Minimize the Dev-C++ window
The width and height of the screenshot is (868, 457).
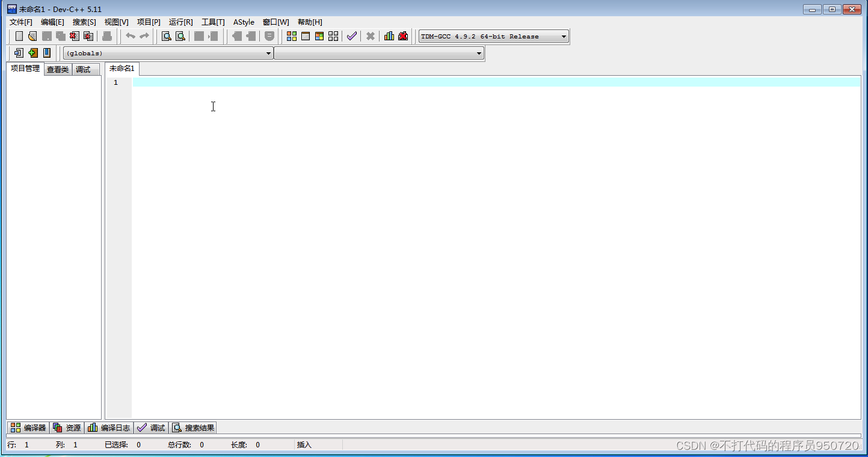click(813, 9)
